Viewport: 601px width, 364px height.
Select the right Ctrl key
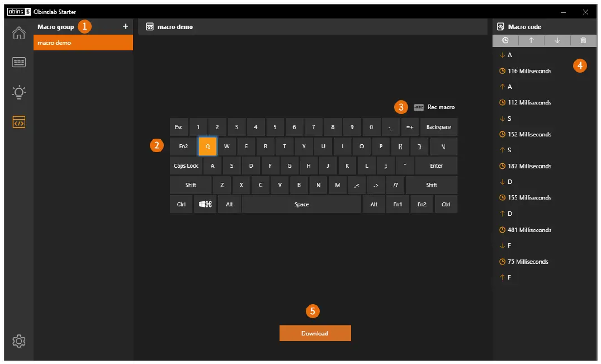click(x=446, y=204)
